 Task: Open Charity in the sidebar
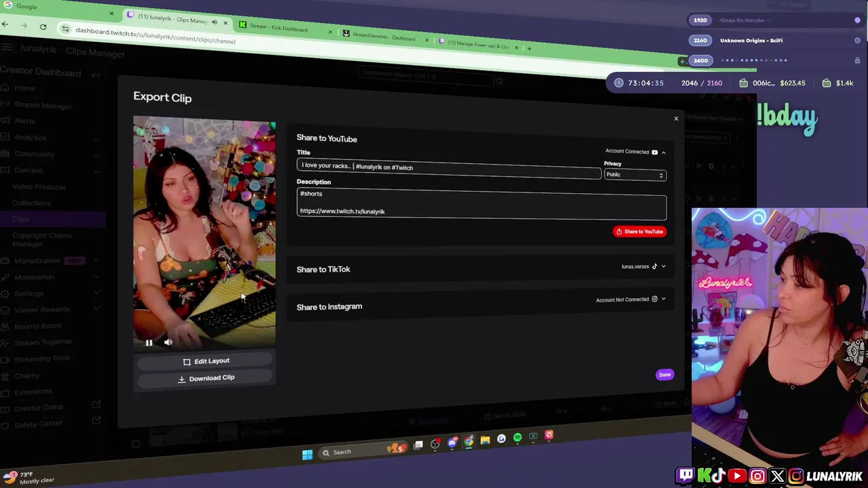tap(27, 375)
